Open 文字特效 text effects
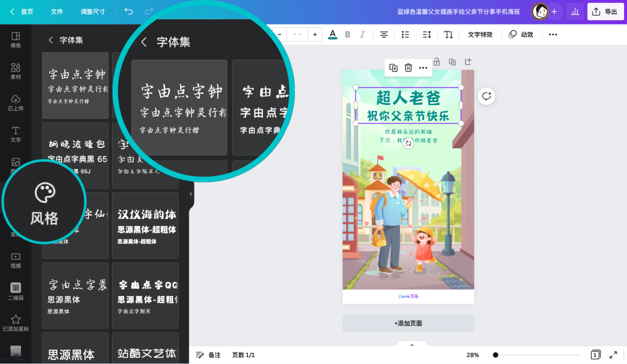627x364 pixels. click(x=480, y=34)
